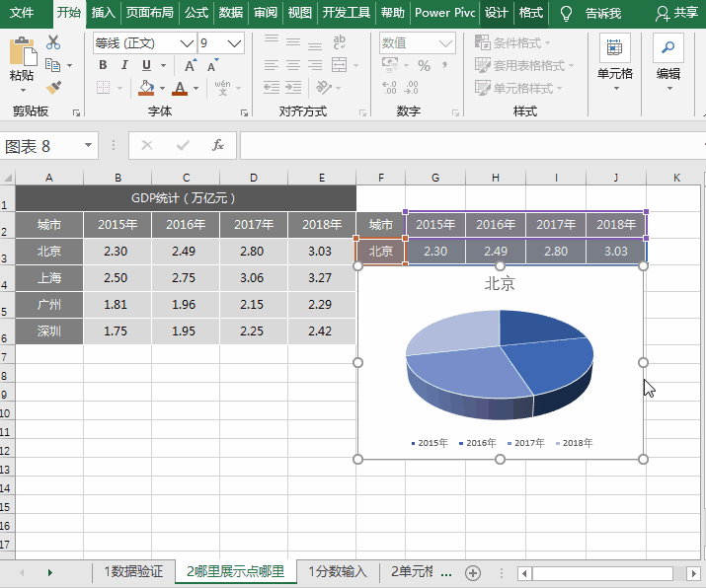Click the accounting number format icon
Screen dimensions: 706x588
pyautogui.click(x=390, y=65)
